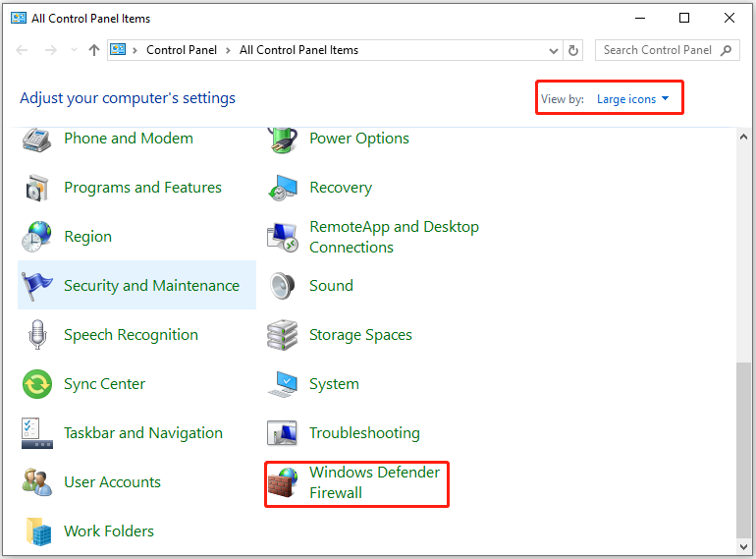Click Control Panel in the breadcrumb
The width and height of the screenshot is (756, 559).
point(182,50)
